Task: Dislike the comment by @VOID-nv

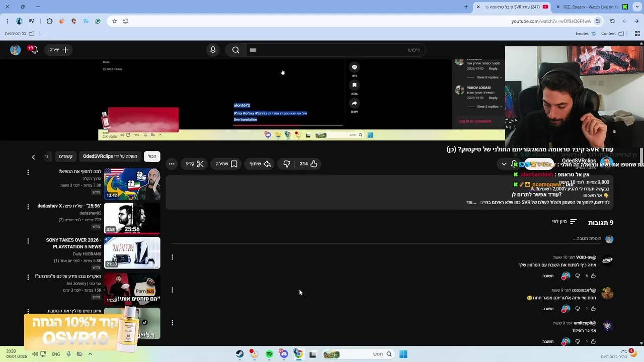Action: [578, 276]
